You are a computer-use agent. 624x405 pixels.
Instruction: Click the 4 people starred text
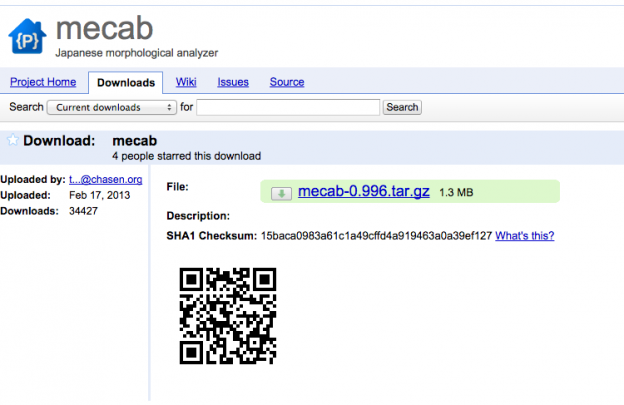186,156
